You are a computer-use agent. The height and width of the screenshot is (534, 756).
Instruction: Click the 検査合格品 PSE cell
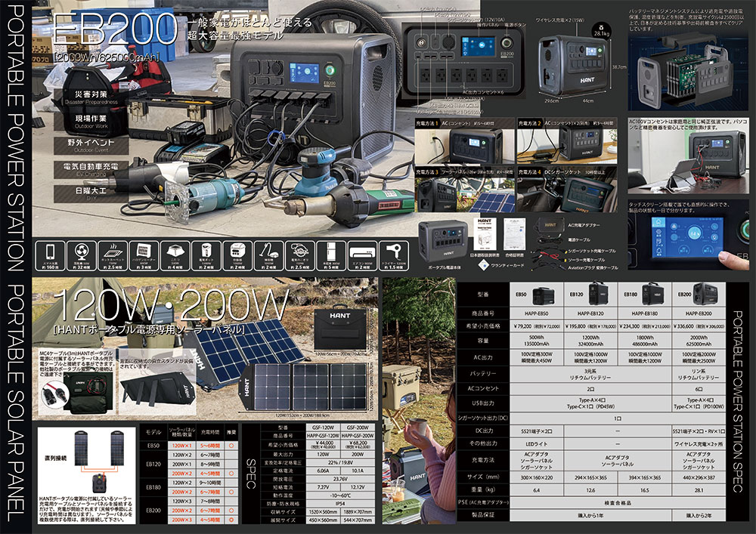pos(618,502)
